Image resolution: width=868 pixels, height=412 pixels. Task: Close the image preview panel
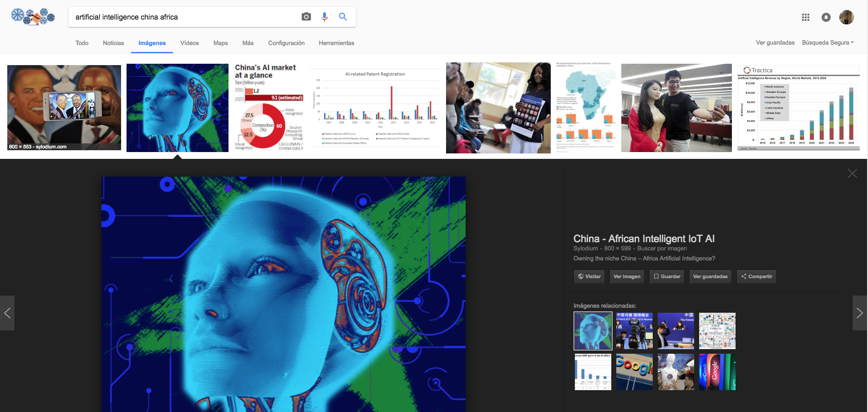click(853, 173)
